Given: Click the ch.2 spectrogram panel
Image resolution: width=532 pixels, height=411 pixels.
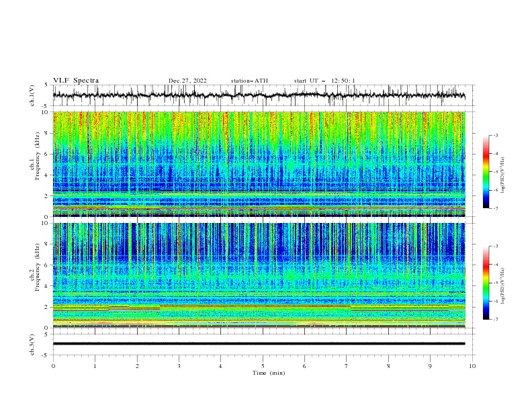Looking at the screenshot, I should tap(259, 275).
